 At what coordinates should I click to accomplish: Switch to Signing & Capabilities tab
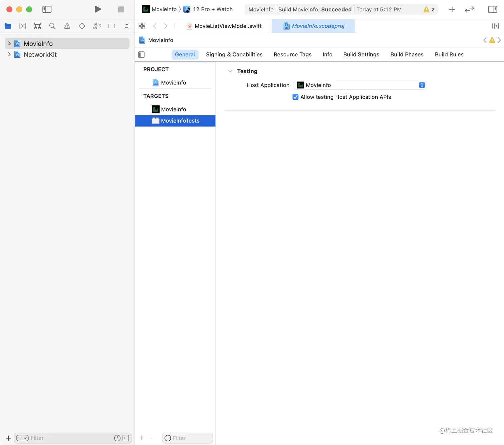click(x=234, y=54)
